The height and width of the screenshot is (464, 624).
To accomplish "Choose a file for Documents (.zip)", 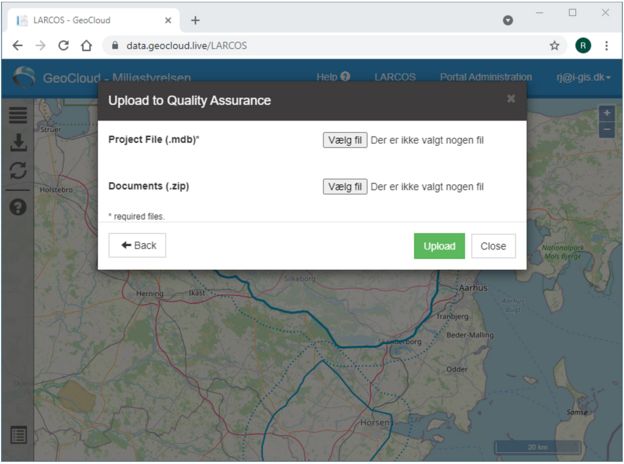I will 345,187.
